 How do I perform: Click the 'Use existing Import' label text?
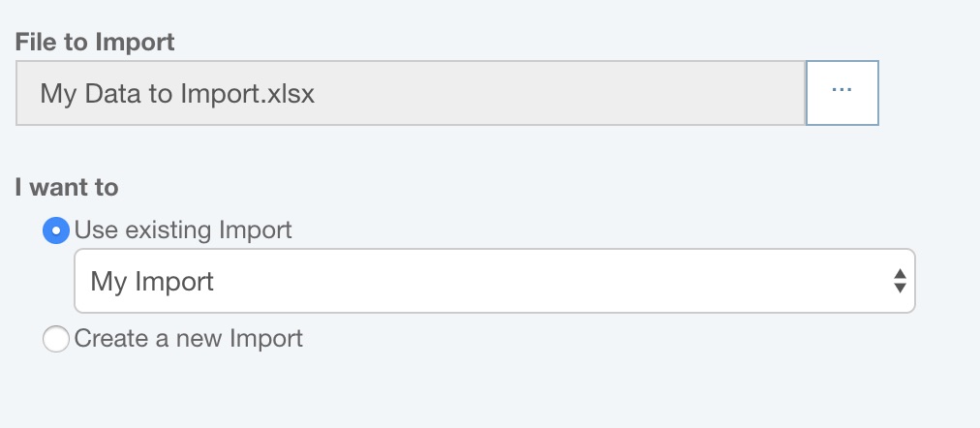[x=183, y=230]
